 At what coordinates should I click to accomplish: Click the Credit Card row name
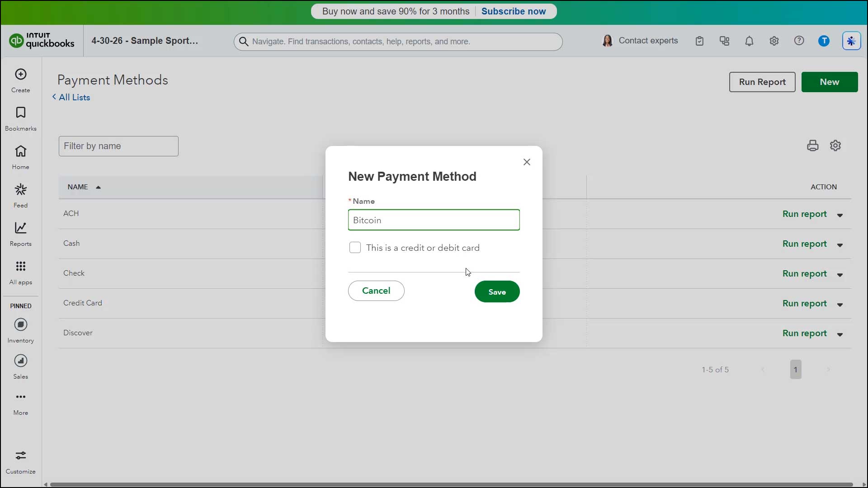click(83, 303)
